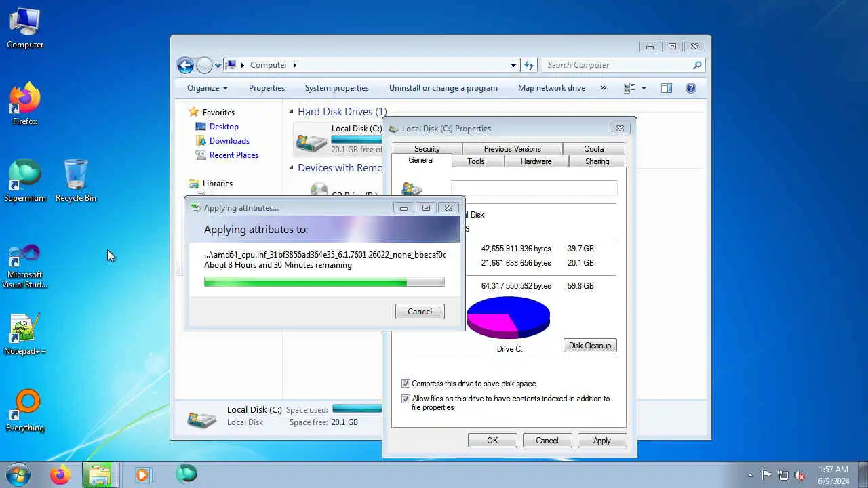Click the Explorer Forward navigation button
The width and height of the screenshot is (868, 488).
click(x=204, y=65)
